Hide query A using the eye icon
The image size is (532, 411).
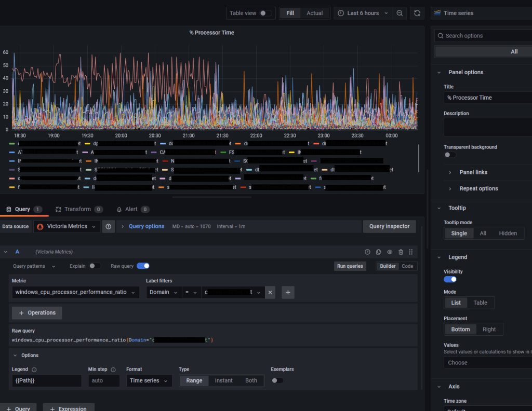[390, 252]
